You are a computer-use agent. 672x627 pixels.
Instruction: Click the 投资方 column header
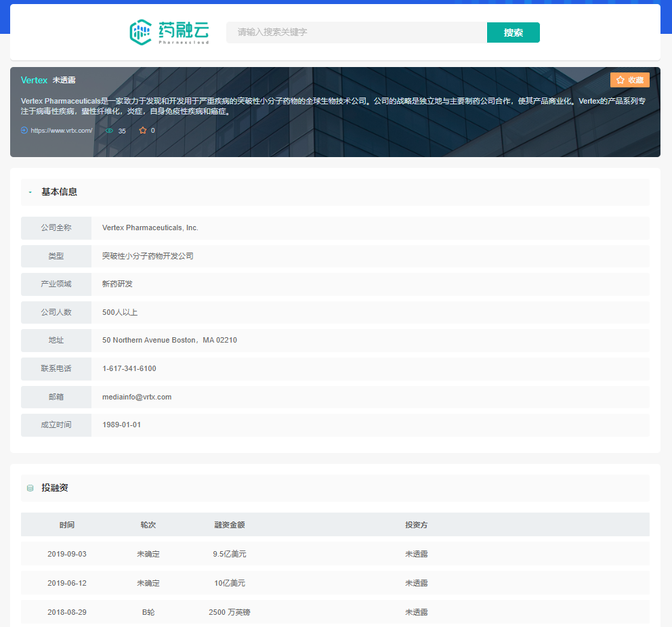pos(416,525)
